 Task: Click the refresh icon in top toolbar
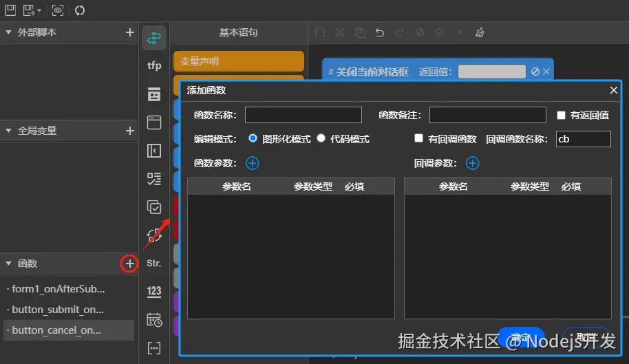tap(80, 10)
